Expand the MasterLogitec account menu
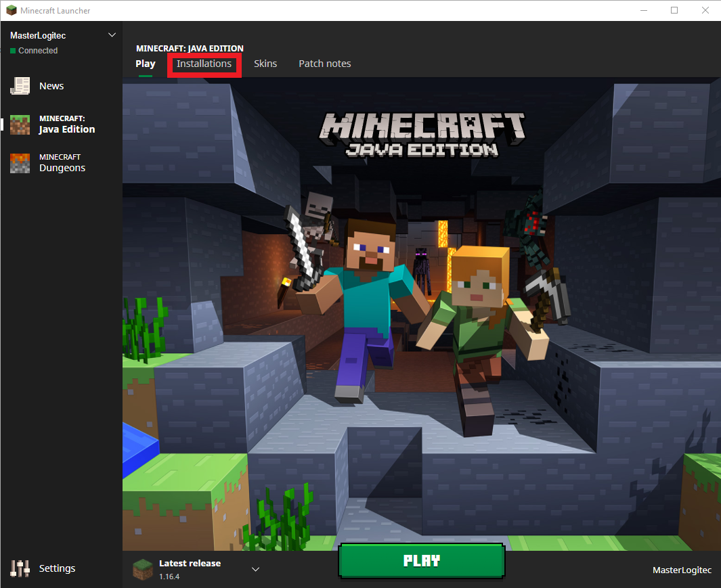 (x=112, y=35)
